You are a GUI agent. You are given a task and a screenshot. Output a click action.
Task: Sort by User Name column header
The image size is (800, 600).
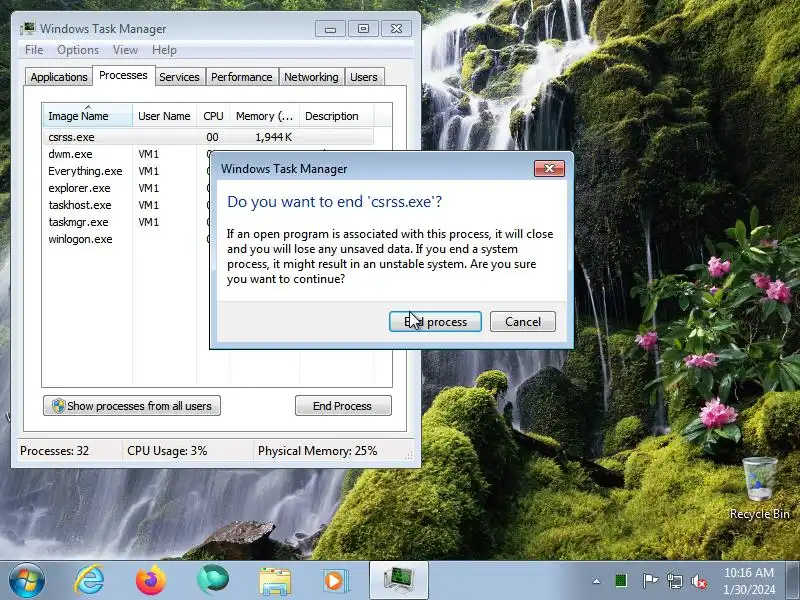pos(164,116)
